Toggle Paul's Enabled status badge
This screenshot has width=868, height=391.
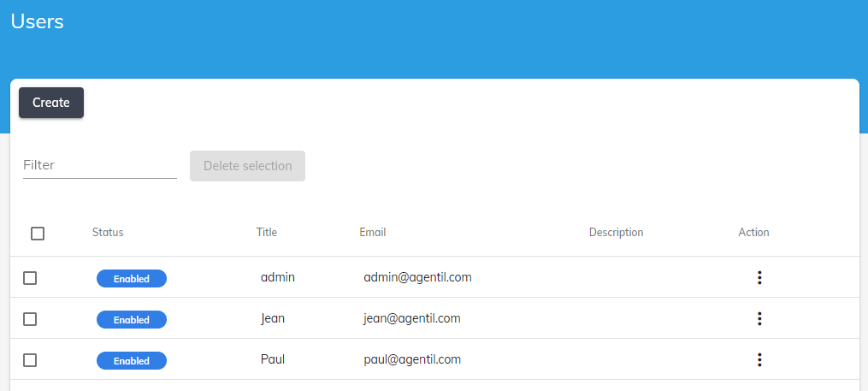[x=132, y=360]
